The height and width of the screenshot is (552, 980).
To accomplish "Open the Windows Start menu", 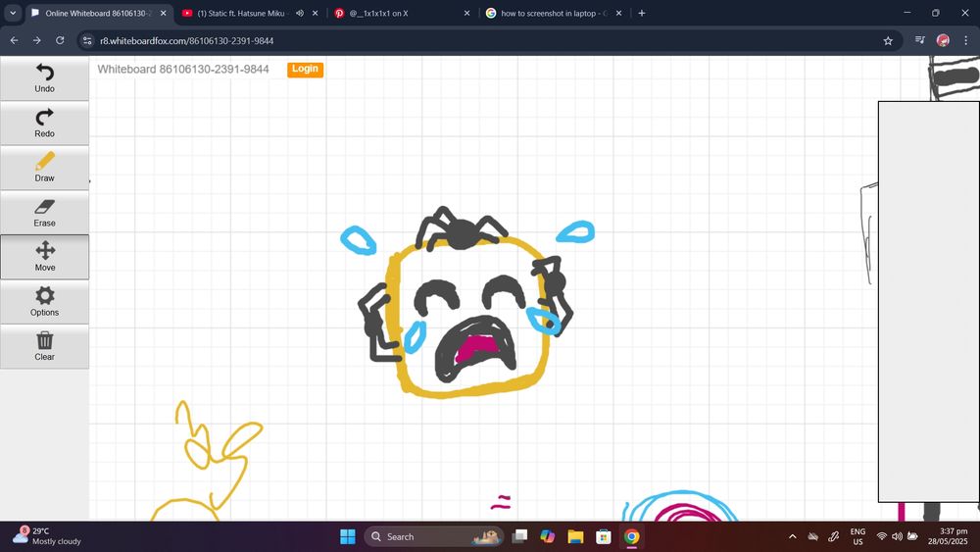I will 348,536.
